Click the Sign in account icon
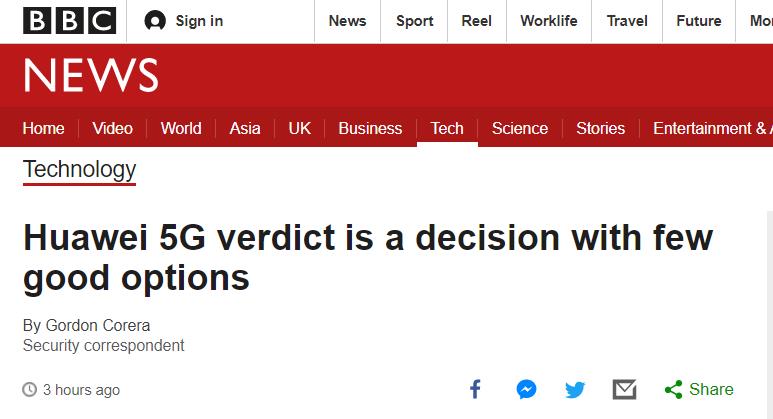 (x=155, y=21)
